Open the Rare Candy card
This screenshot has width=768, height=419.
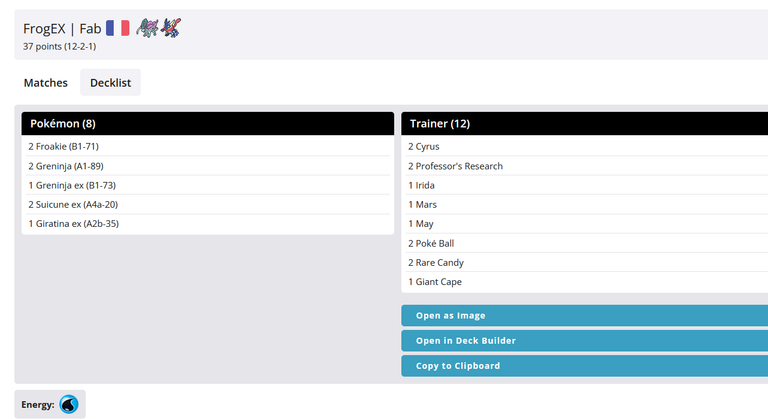pos(436,263)
